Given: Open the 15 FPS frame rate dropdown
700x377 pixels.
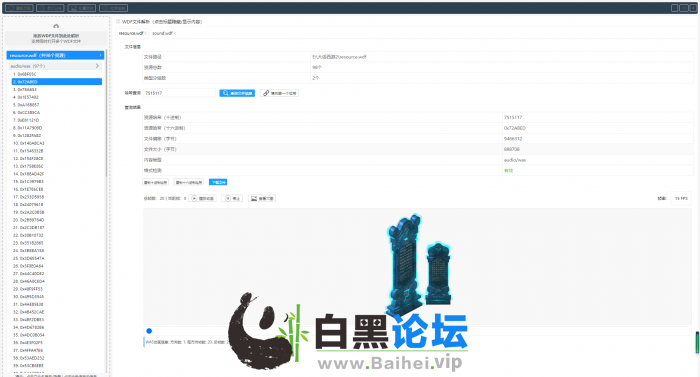Looking at the screenshot, I should (681, 198).
